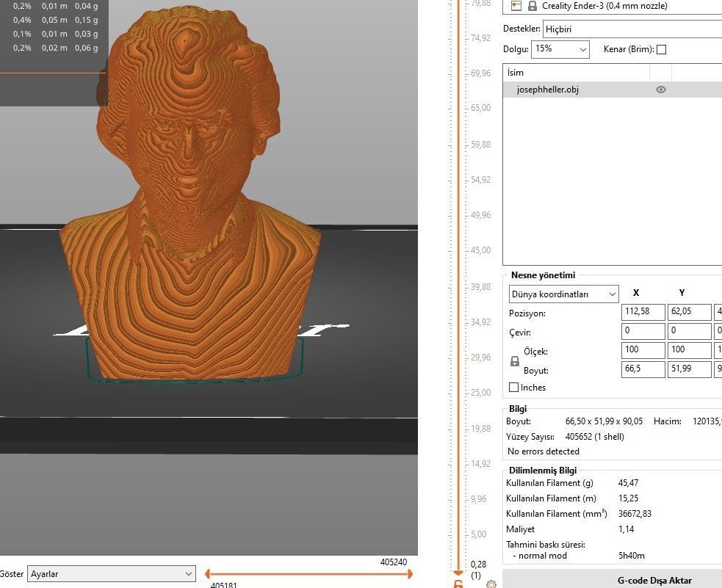Click the Pozisyon X field showing 112,58
Image resolution: width=722 pixels, height=588 pixels.
click(643, 312)
